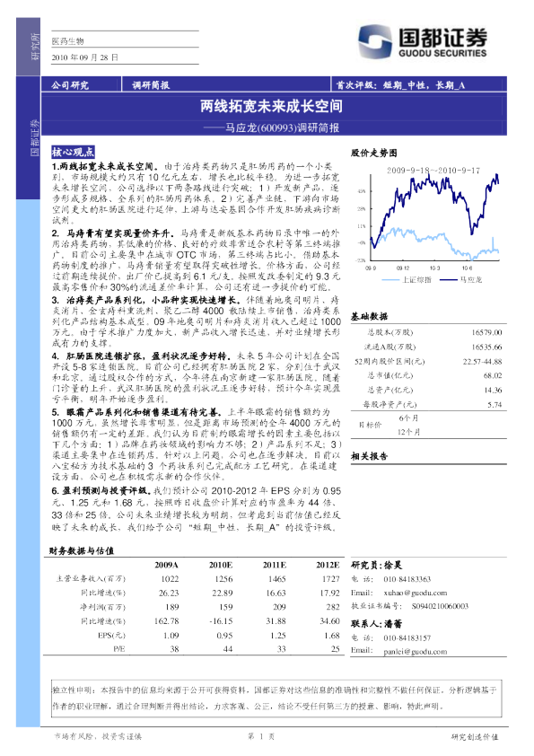Click the 相关报告 section heading
Viewport: 534px width, 756px height.
tap(369, 456)
